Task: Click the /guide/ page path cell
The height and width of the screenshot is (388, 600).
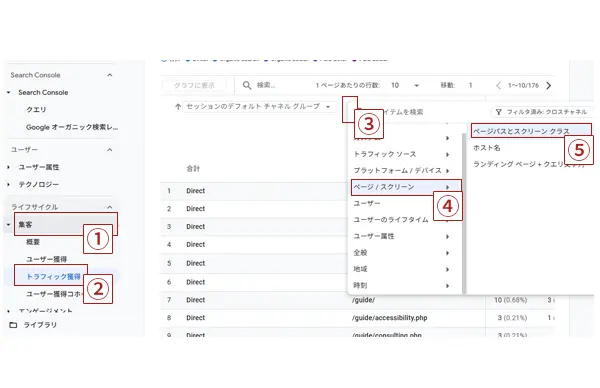Action: pos(363,300)
